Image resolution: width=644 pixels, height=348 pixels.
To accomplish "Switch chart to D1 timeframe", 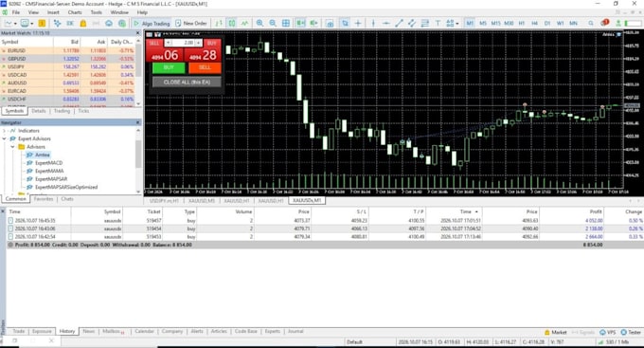I will [547, 24].
